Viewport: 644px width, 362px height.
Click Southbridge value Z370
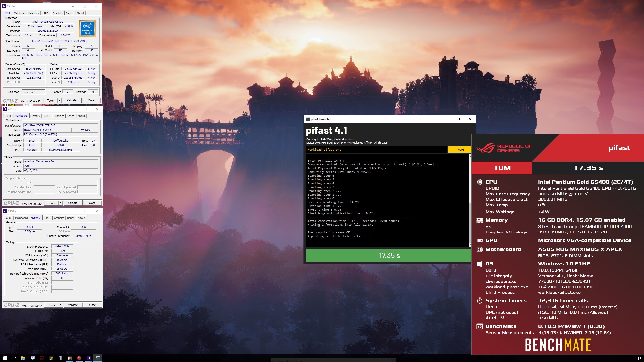(61, 145)
